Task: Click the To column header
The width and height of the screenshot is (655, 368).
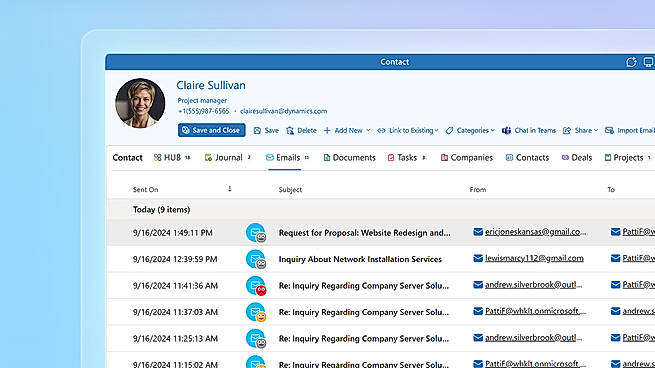Action: coord(611,190)
